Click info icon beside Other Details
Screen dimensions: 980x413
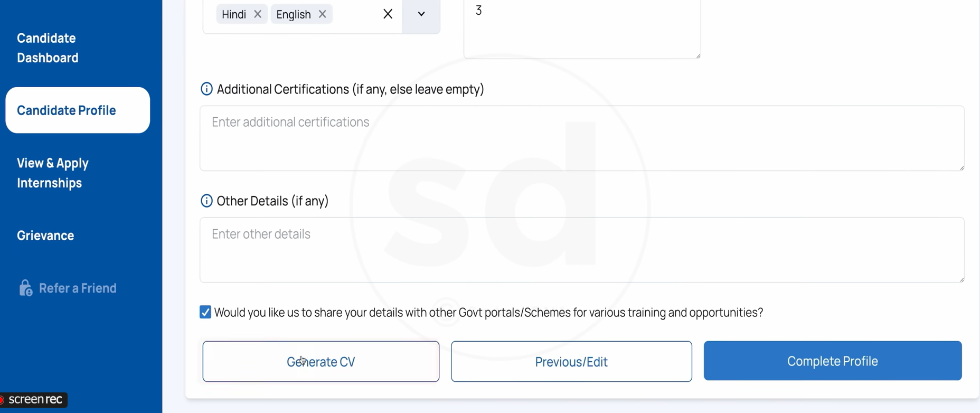pyautogui.click(x=206, y=201)
